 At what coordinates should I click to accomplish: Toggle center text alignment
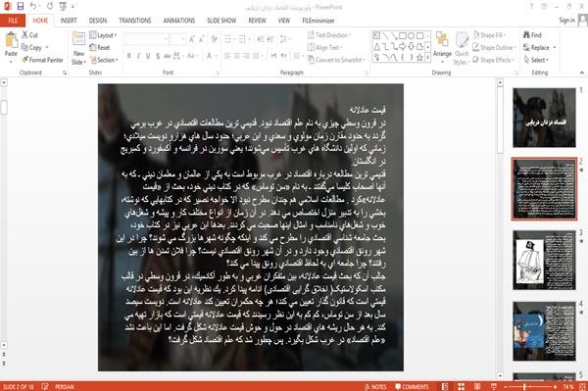point(236,56)
